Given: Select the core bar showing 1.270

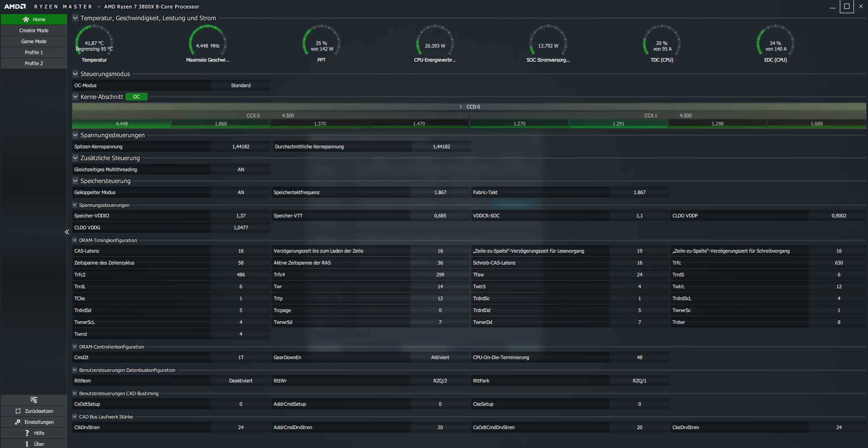Looking at the screenshot, I should [x=519, y=124].
